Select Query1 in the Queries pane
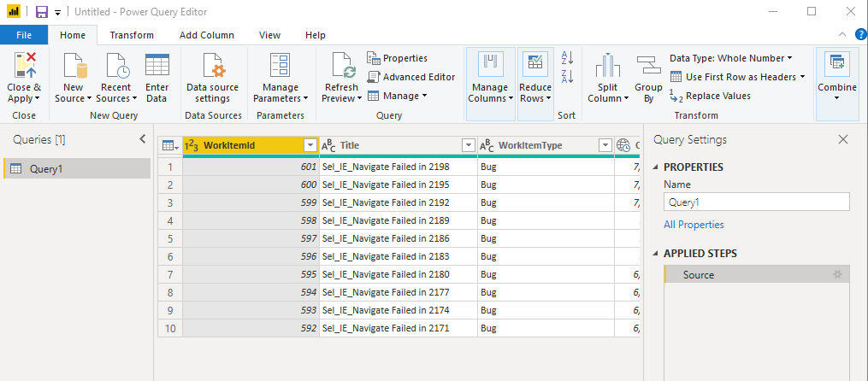This screenshot has height=381, width=868. click(x=77, y=168)
